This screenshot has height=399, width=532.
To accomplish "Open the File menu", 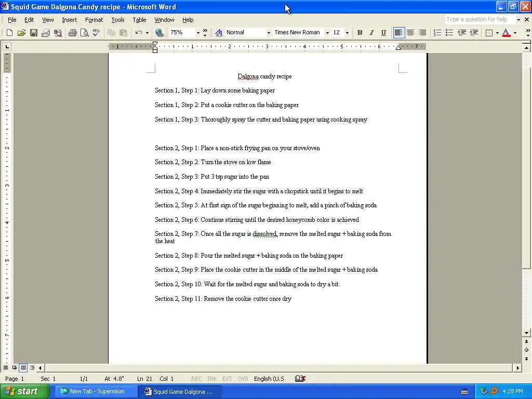I will click(x=12, y=20).
